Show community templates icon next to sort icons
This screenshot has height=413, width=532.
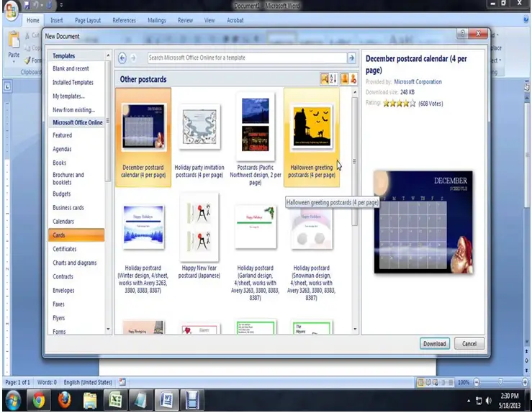pyautogui.click(x=344, y=79)
